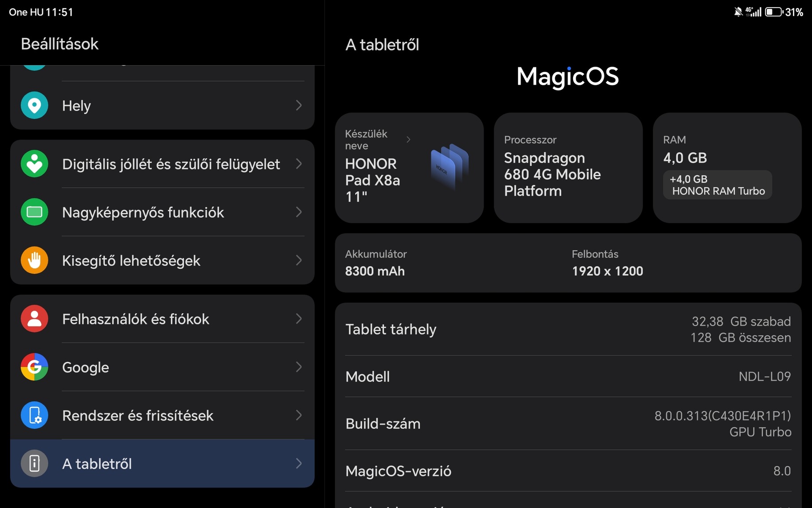Tap the 8.0.0.313(C430E4R1P1) build value

tap(723, 416)
